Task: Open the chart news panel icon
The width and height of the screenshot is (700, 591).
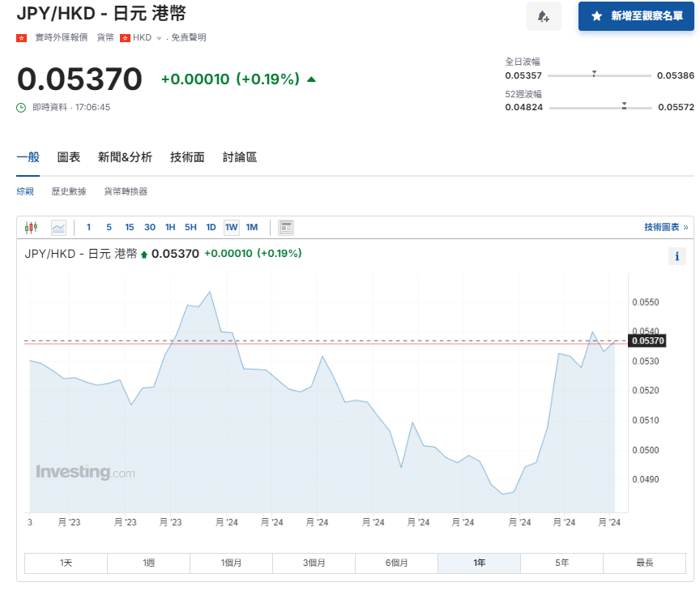Action: click(285, 227)
